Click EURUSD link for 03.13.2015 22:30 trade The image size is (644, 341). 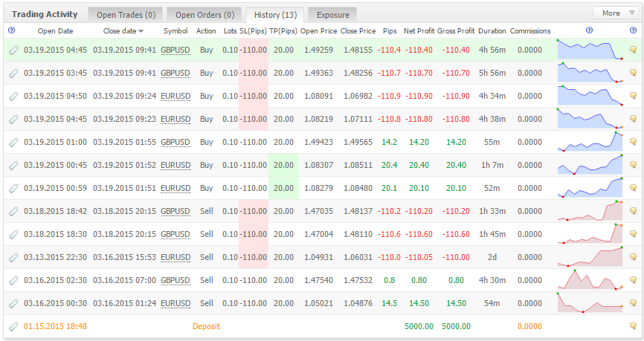176,257
